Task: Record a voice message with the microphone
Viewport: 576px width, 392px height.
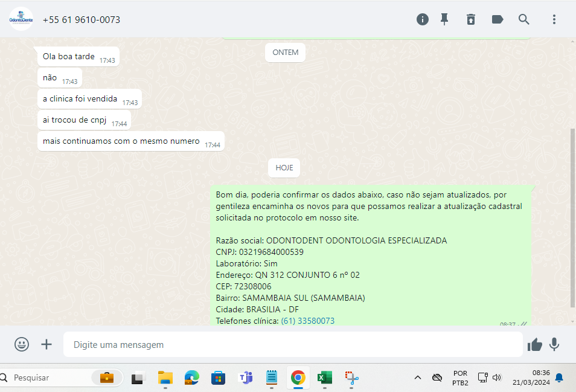Action: coord(554,344)
